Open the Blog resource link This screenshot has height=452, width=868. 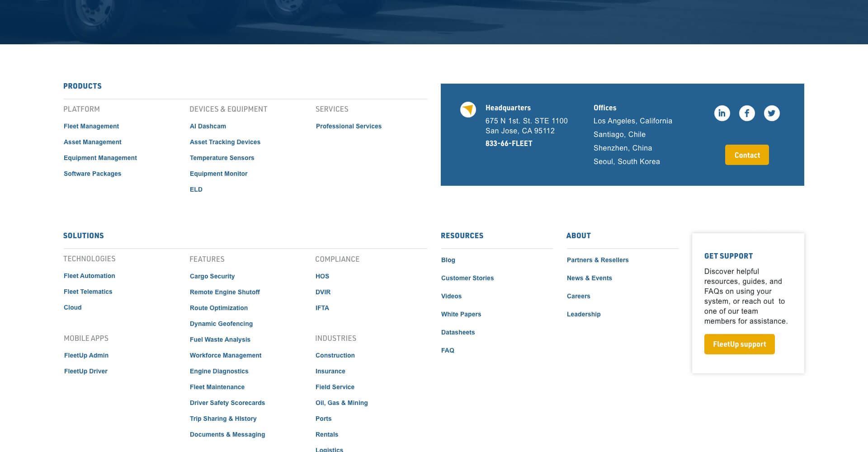tap(448, 260)
